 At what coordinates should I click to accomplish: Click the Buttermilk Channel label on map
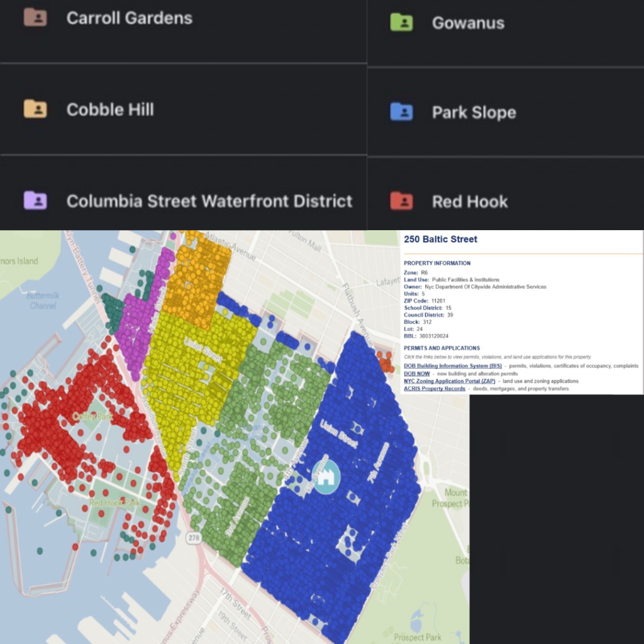pyautogui.click(x=43, y=301)
